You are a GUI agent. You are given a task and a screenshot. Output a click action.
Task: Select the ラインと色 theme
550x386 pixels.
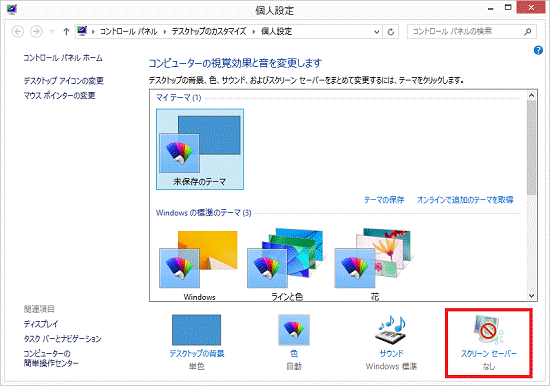coord(287,265)
